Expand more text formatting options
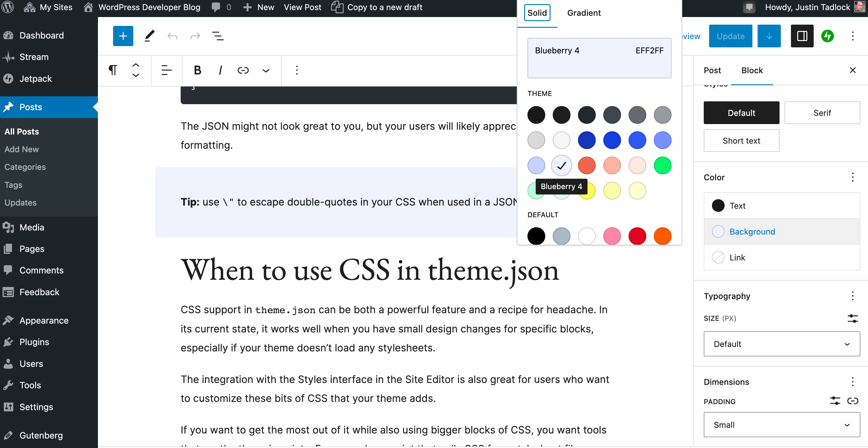The height and width of the screenshot is (448, 868). (266, 70)
